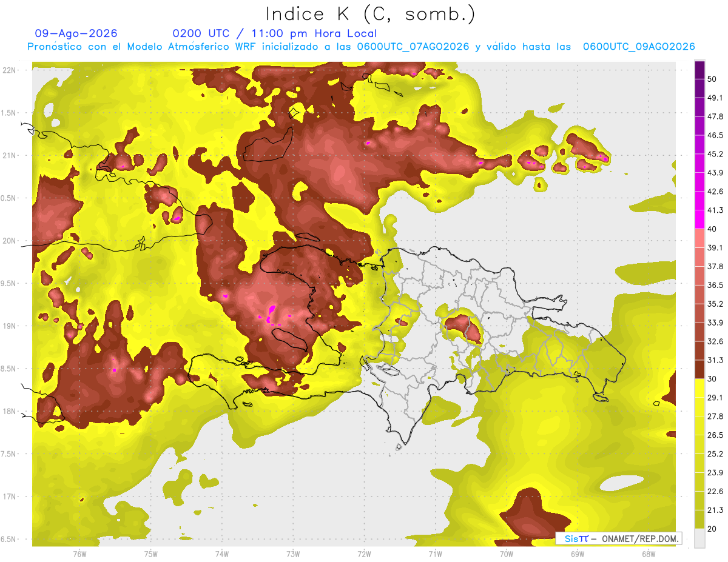
Task: Pick the dark brown swatch between 30 and 31.3
Action: tap(699, 370)
